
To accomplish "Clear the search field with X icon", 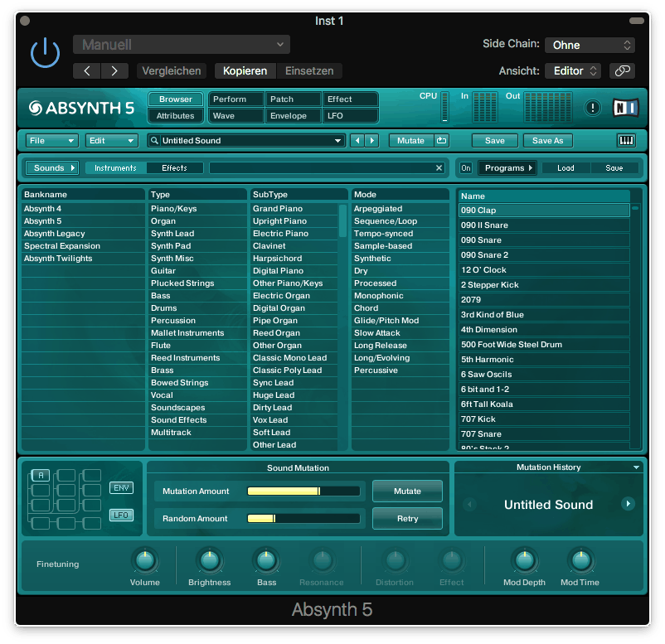I will [x=439, y=168].
